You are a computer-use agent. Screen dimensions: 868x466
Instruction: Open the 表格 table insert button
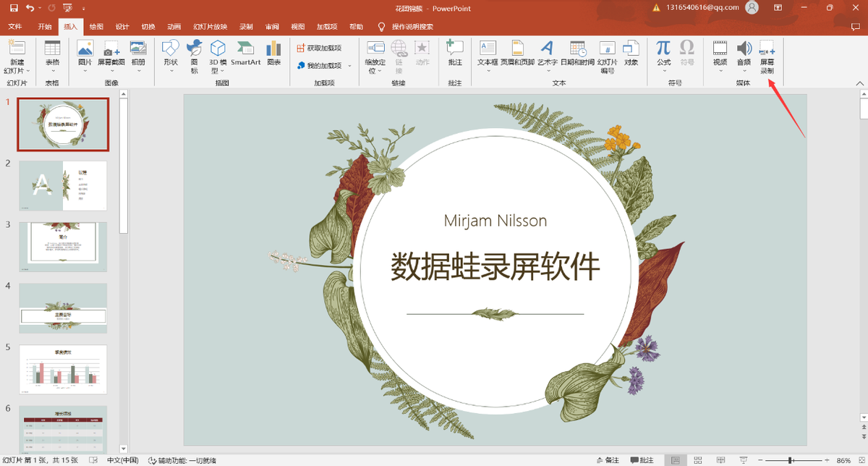coord(53,57)
